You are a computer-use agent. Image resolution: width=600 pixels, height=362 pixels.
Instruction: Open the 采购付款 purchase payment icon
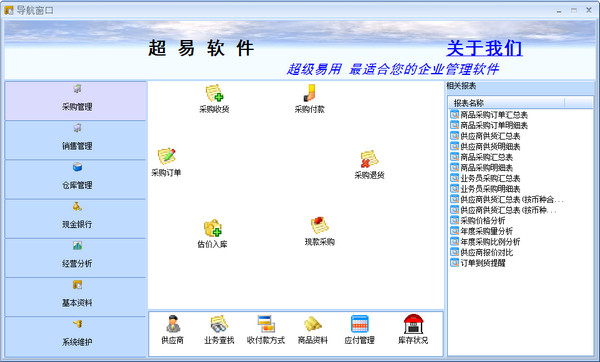pos(310,99)
